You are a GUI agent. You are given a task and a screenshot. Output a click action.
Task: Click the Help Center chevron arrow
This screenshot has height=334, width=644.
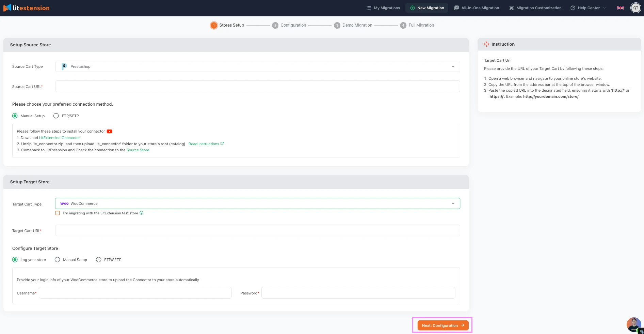coord(604,8)
